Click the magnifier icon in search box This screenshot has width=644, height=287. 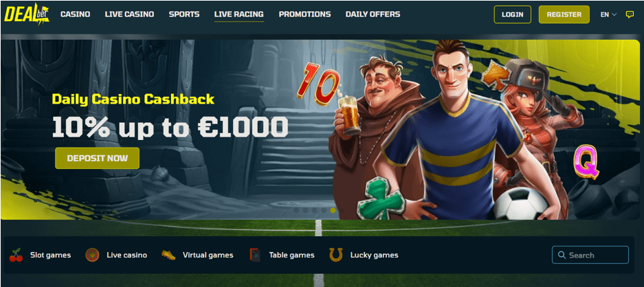562,255
